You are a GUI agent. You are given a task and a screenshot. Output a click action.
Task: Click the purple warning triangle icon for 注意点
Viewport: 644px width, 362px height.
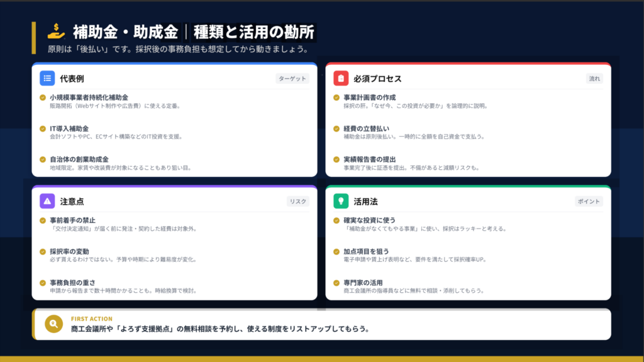pyautogui.click(x=47, y=201)
